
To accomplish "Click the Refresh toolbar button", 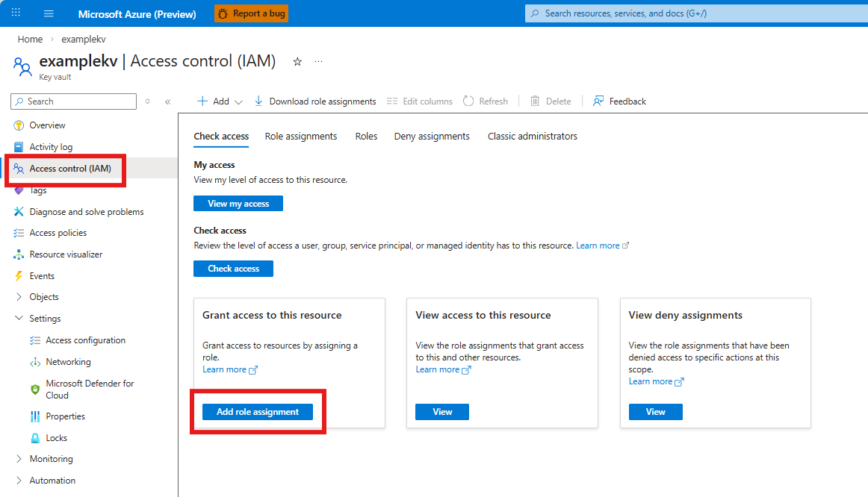I will pos(486,101).
